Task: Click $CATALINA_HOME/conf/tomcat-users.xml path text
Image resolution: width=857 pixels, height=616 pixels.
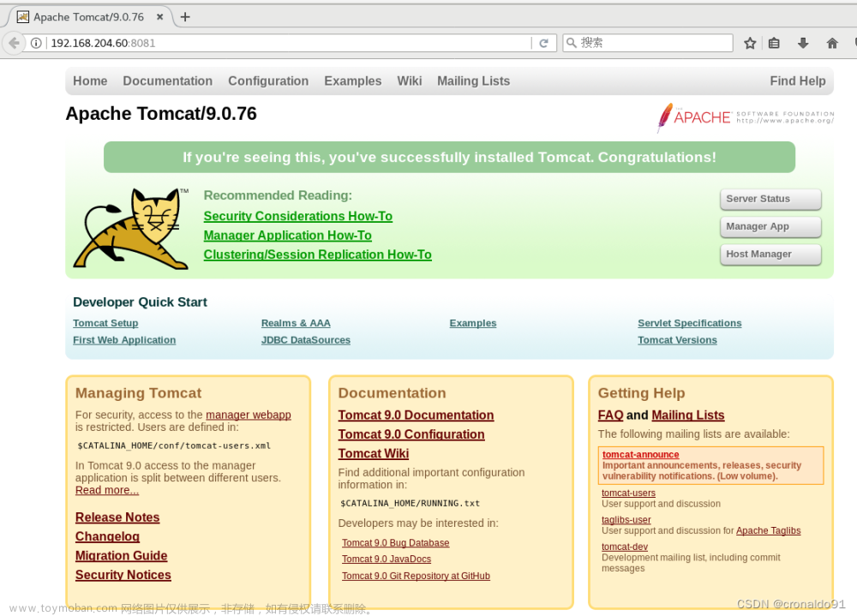Action: coord(174,446)
